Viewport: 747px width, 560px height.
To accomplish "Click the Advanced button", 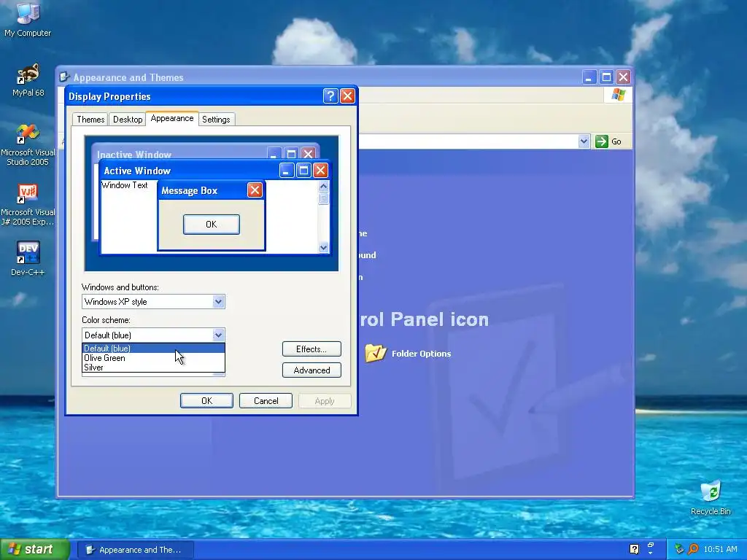I will (311, 370).
